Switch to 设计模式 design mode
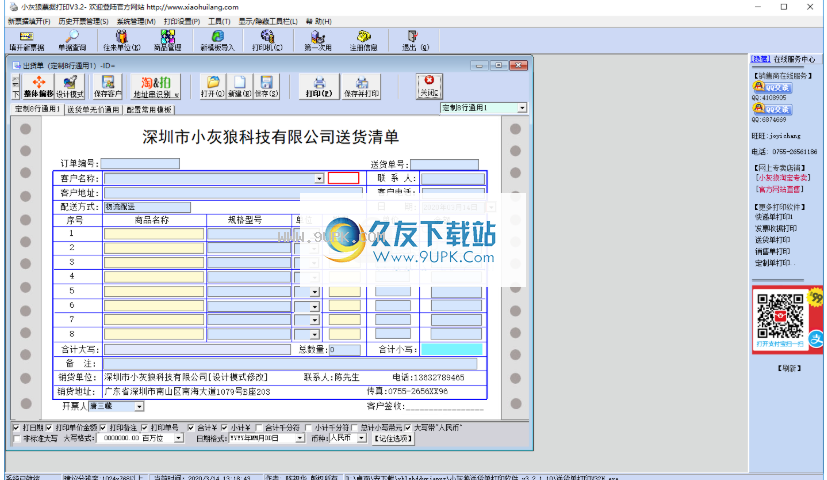This screenshot has width=827, height=480. (x=70, y=87)
